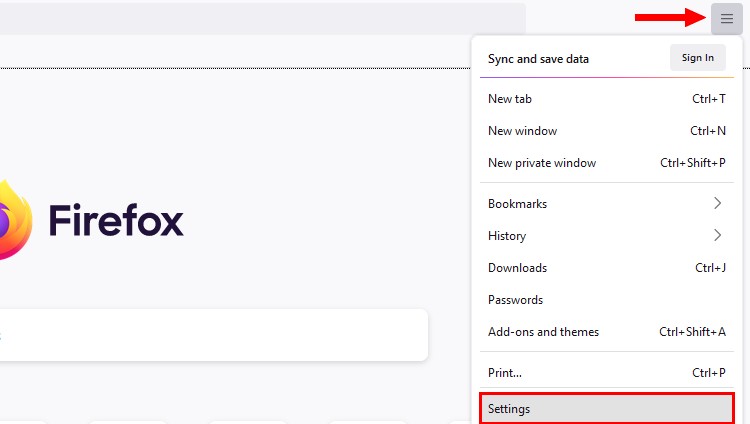Screen dimensions: 750x424
Task: Open the Firefox hamburger application menu
Action: (727, 19)
